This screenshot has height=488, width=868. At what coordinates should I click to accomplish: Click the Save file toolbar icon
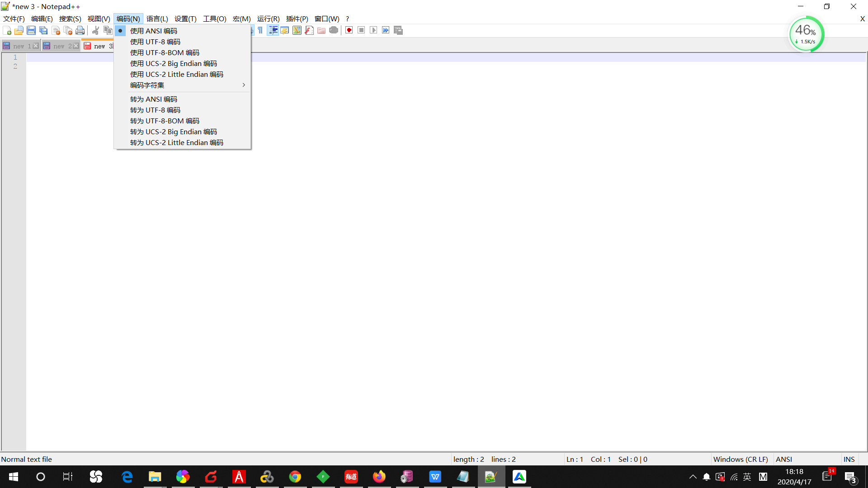click(x=31, y=30)
